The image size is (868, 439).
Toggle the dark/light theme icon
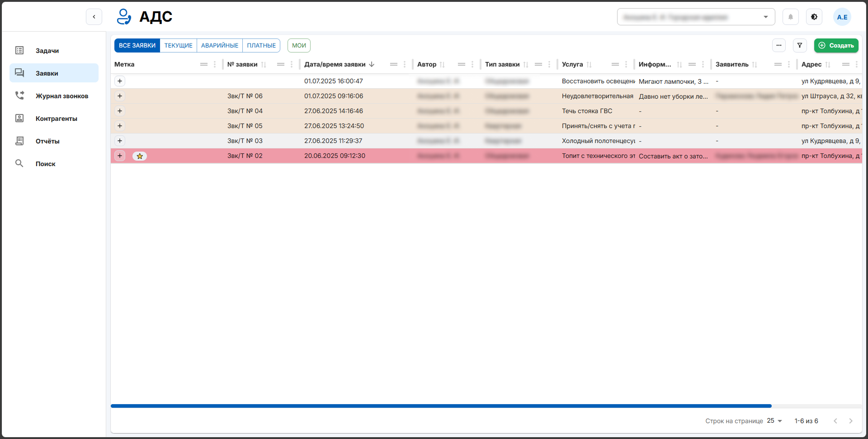point(814,17)
